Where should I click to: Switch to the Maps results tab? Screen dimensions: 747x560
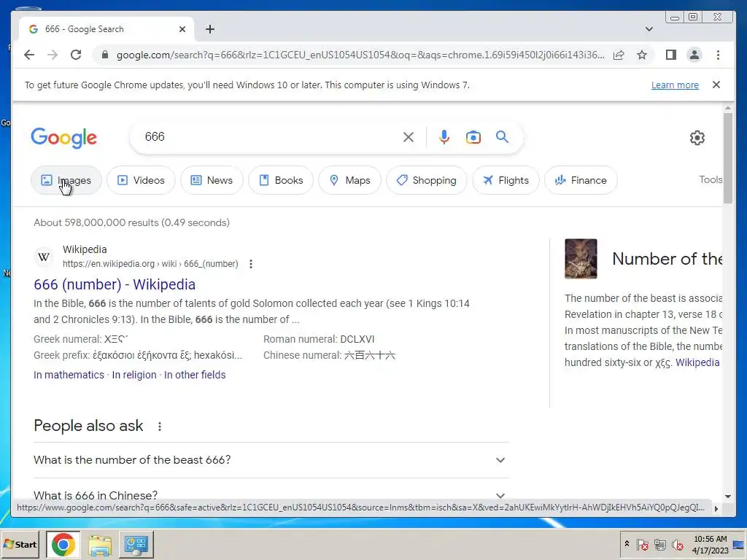[x=349, y=180]
